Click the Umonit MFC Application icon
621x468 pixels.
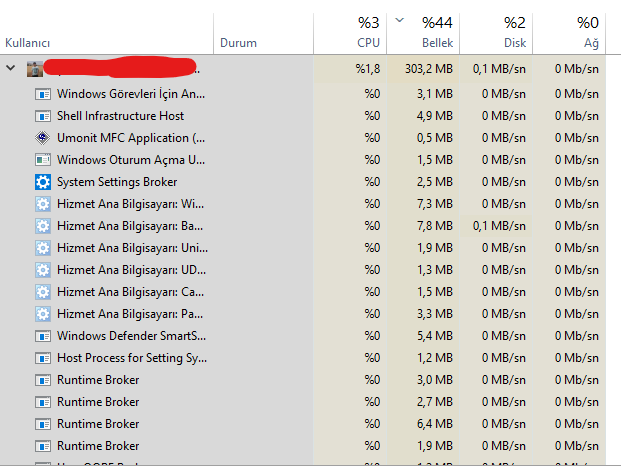pyautogui.click(x=43, y=138)
